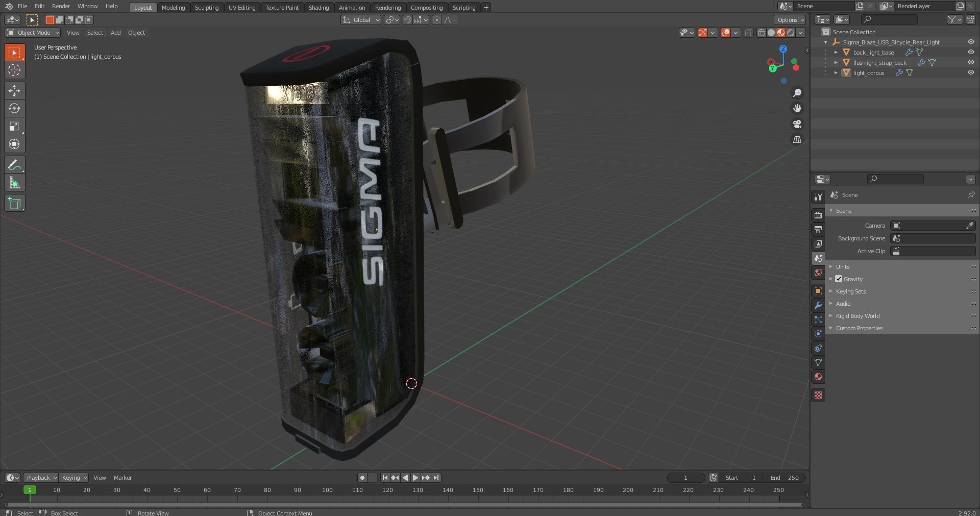Select the Cursor tool in the toolbar
This screenshot has height=516, width=980.
[x=14, y=70]
